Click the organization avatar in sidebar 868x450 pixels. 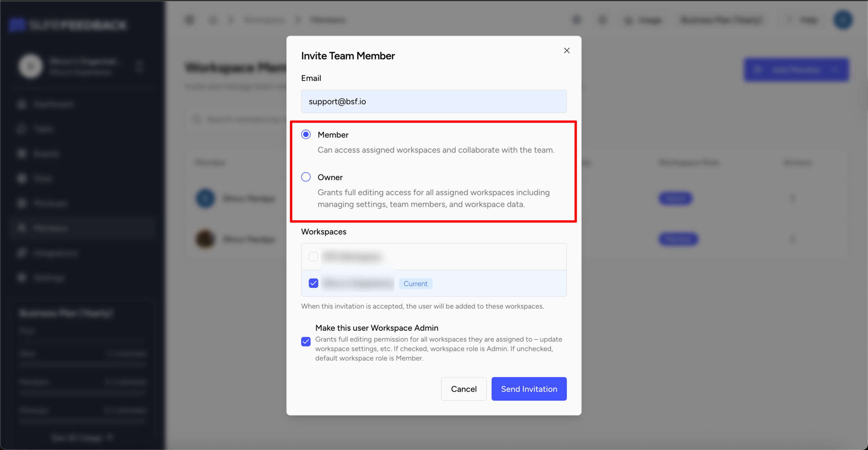point(31,66)
